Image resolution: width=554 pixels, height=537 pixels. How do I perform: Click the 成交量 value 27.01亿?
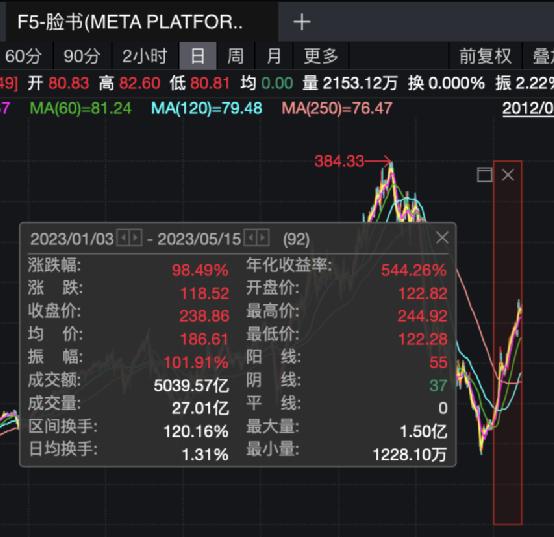[200, 408]
